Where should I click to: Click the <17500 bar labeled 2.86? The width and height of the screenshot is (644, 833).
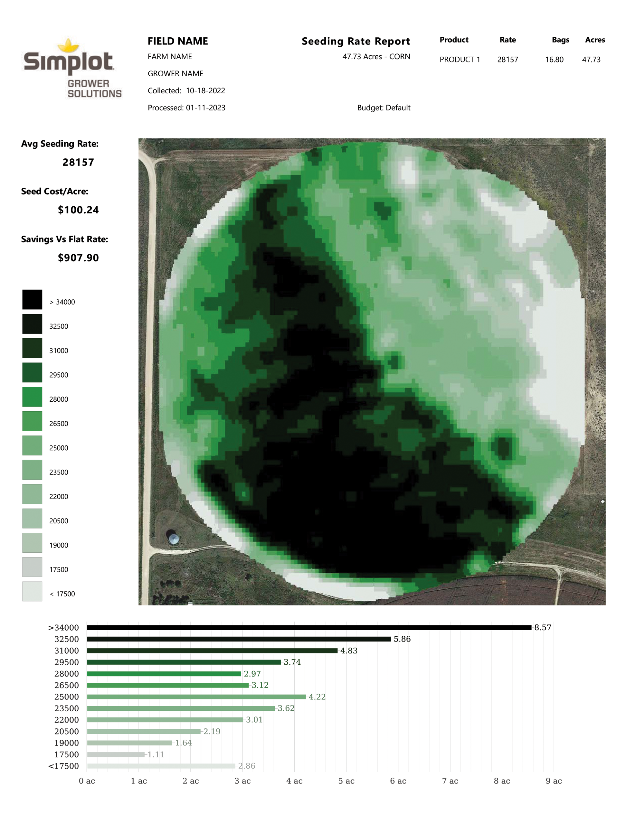point(161,766)
